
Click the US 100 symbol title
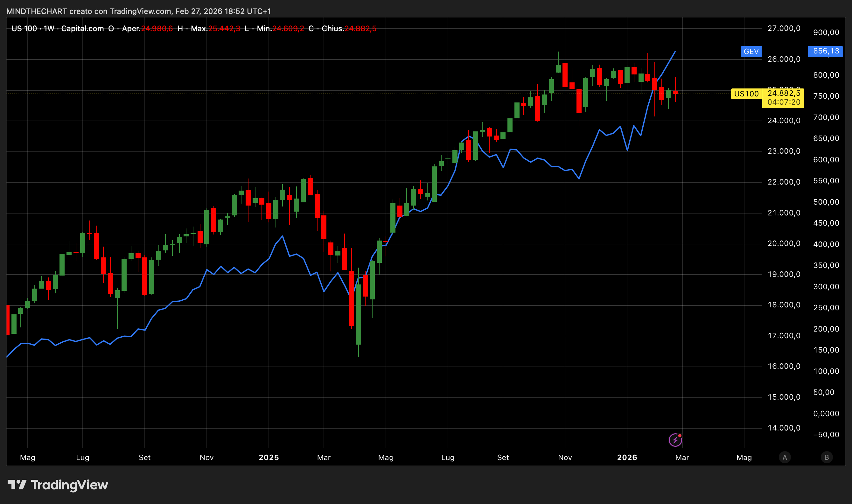click(x=24, y=29)
